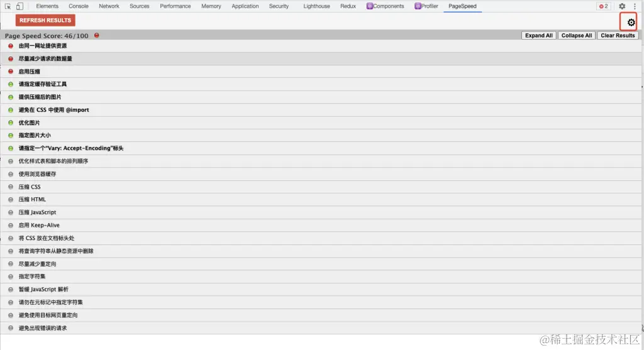Click the Expand All button
This screenshot has width=644, height=350.
[538, 35]
